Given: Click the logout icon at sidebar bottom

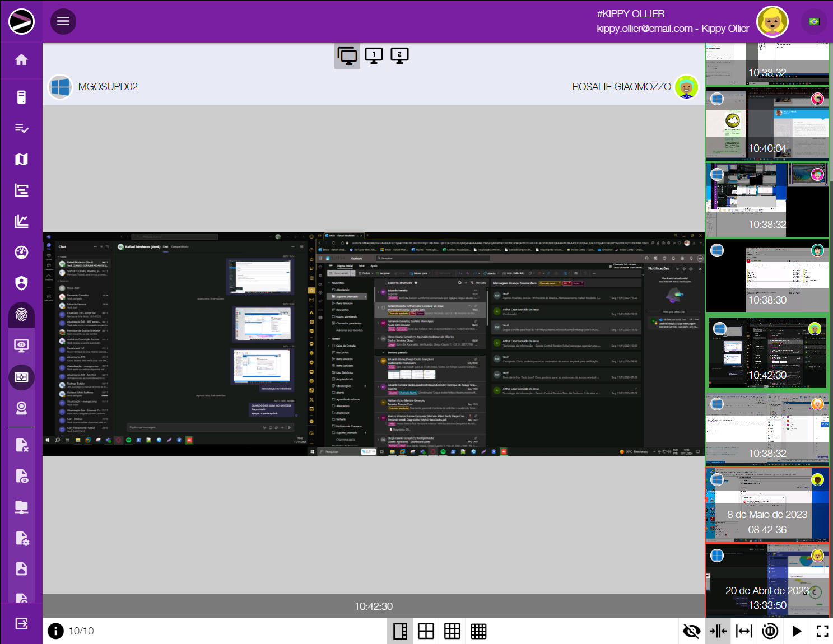Looking at the screenshot, I should pyautogui.click(x=21, y=623).
